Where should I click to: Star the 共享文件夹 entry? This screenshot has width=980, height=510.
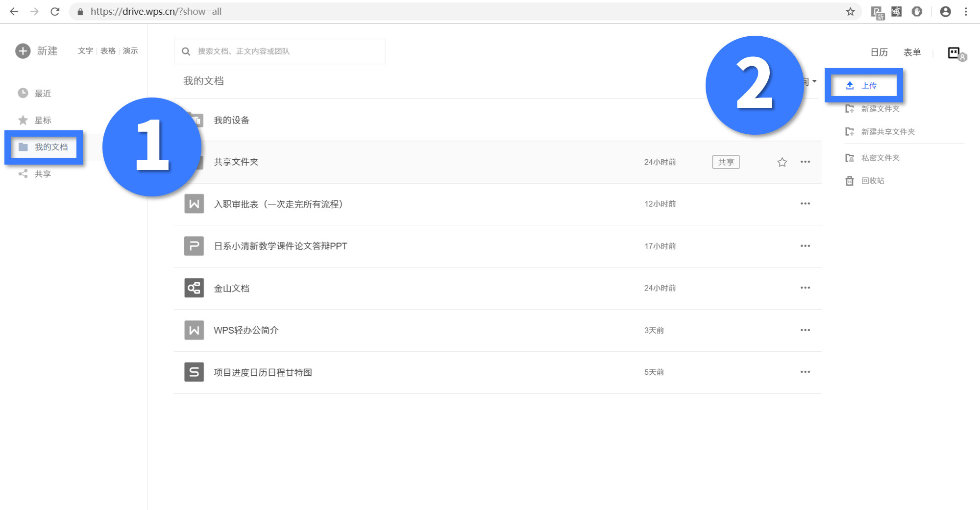click(782, 162)
